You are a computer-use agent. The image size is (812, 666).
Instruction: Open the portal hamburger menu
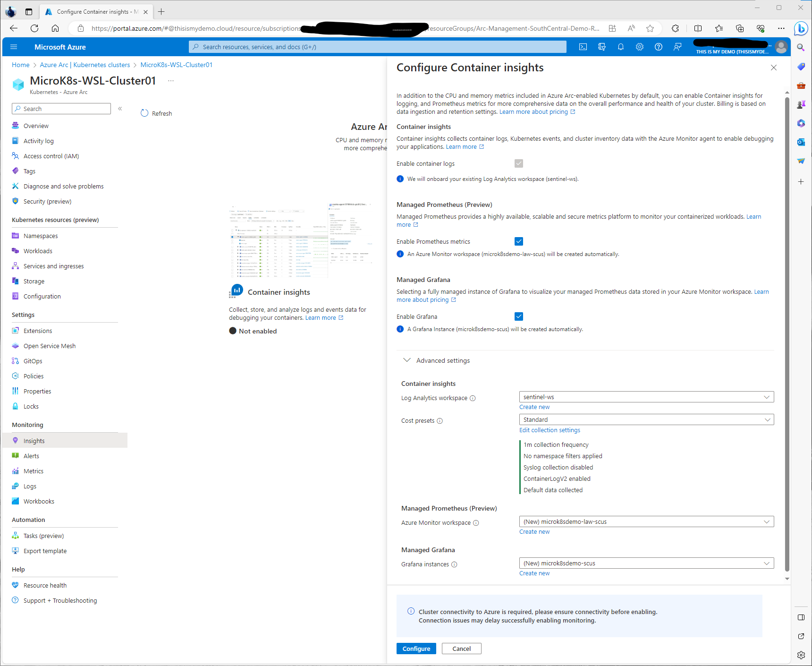pyautogui.click(x=14, y=47)
